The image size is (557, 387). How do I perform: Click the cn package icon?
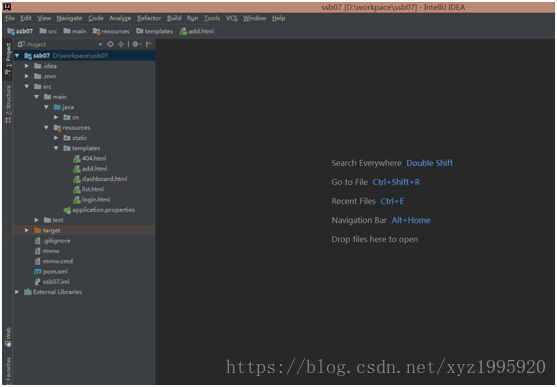click(67, 117)
